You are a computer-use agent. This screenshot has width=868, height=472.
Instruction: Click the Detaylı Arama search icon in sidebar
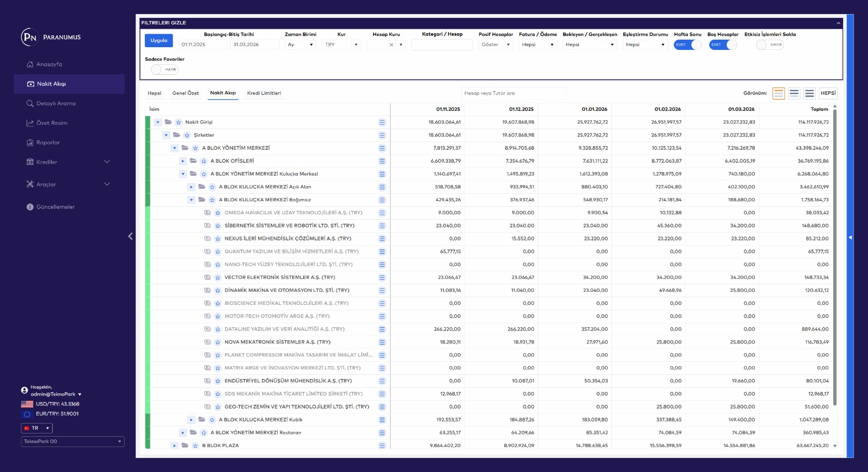click(30, 104)
